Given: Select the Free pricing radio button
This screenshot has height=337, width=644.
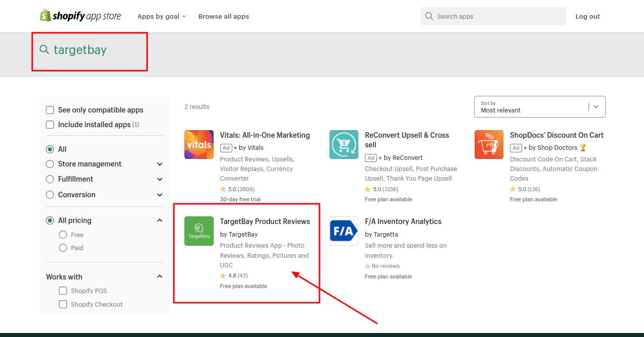Looking at the screenshot, I should coord(63,235).
